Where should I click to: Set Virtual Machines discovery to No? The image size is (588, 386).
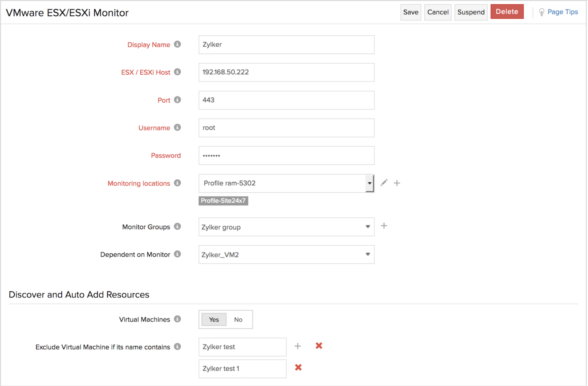click(x=238, y=319)
